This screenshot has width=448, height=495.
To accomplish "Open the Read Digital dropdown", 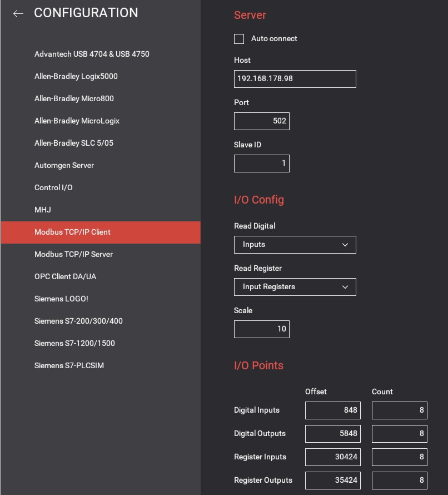I will pos(295,245).
